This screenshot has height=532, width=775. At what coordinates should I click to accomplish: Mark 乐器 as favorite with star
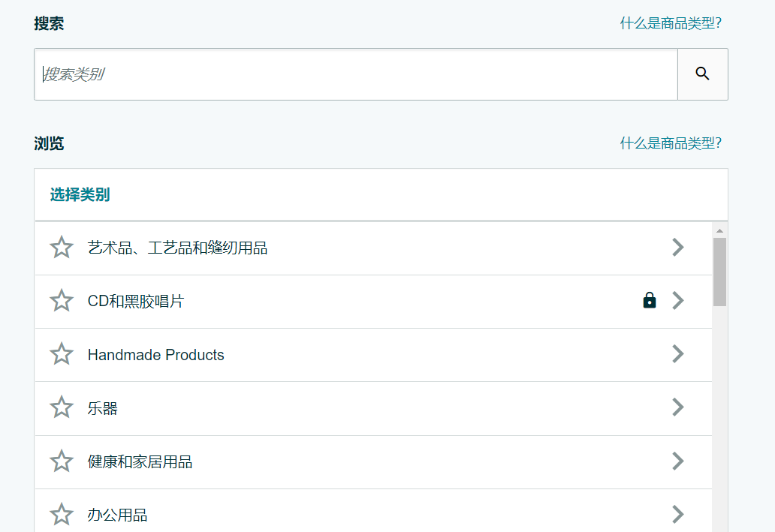[x=62, y=407]
